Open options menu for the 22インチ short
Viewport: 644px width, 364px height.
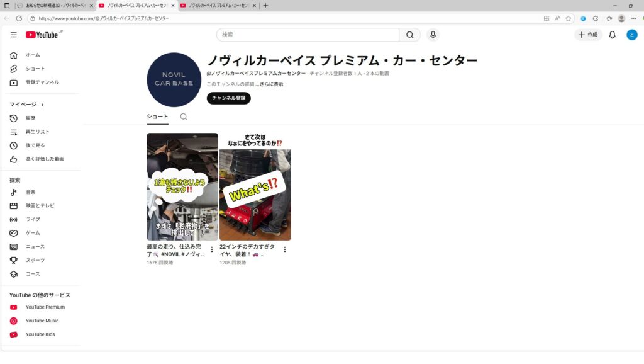coord(285,249)
